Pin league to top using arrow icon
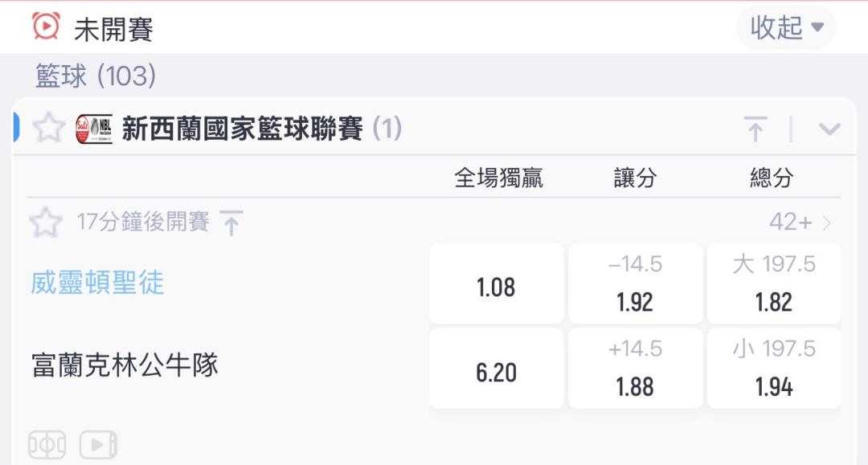868x465 pixels. pos(755,128)
